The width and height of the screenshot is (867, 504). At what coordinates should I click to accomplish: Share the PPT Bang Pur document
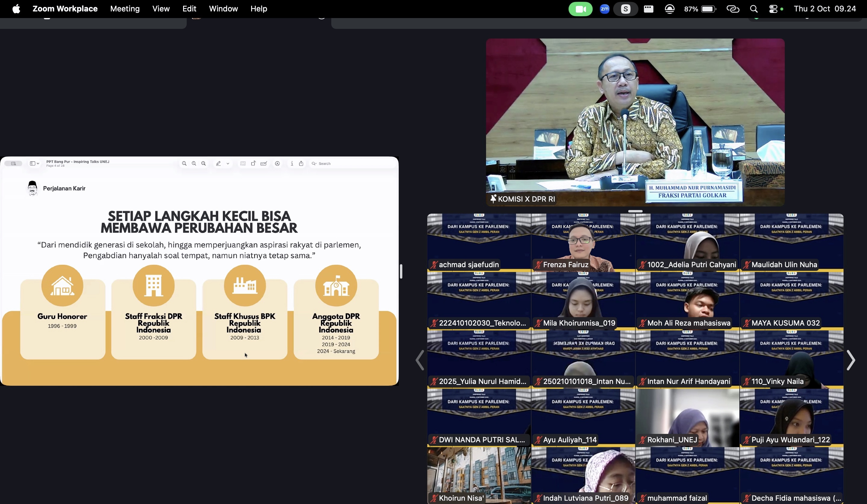pyautogui.click(x=301, y=163)
